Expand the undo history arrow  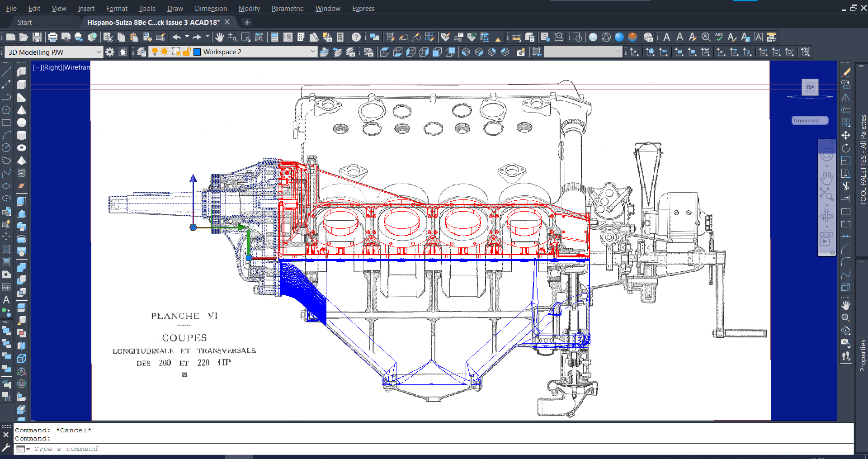(x=187, y=37)
